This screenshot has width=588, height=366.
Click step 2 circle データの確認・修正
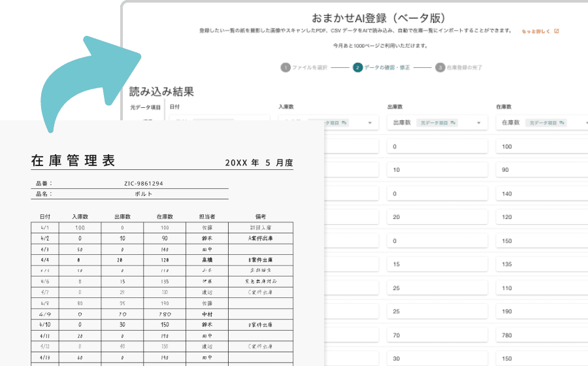[x=357, y=67]
